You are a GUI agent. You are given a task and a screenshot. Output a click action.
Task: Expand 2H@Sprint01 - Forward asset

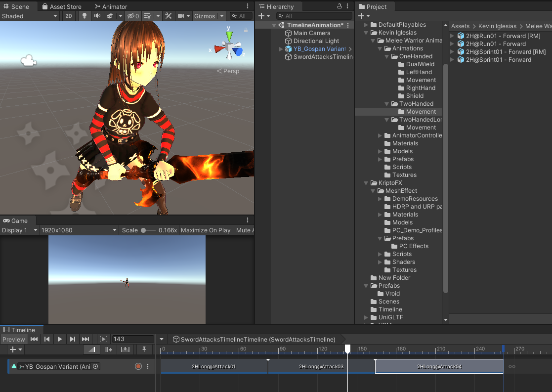pyautogui.click(x=452, y=59)
